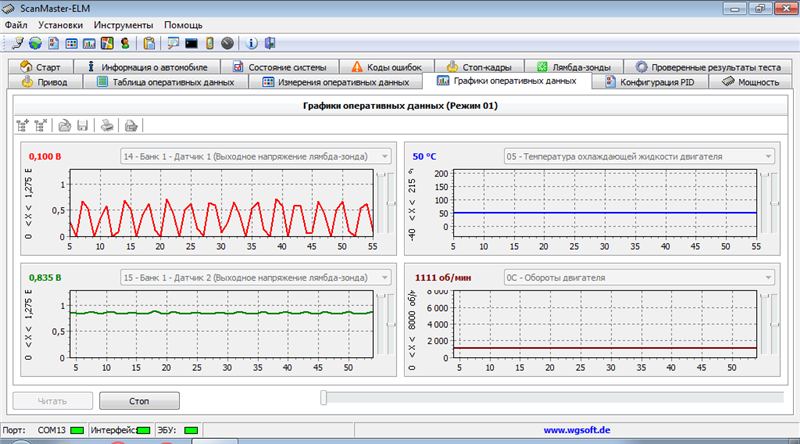800x444 pixels.
Task: Click the COM13 port status entry
Action: click(x=52, y=430)
